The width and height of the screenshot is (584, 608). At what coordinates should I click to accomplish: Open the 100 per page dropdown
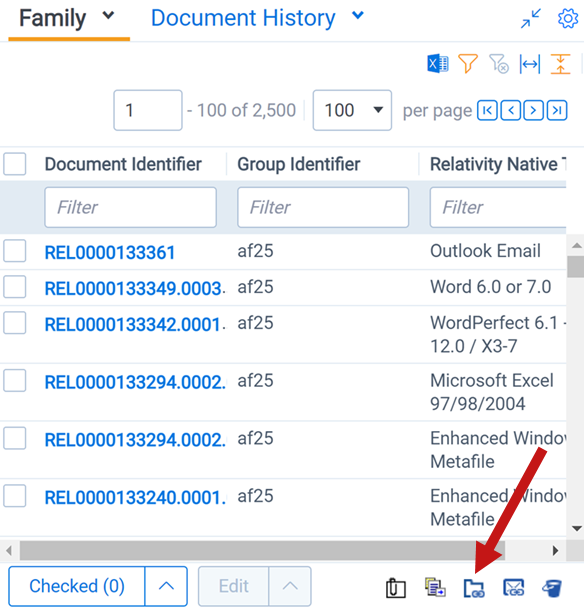pos(352,110)
